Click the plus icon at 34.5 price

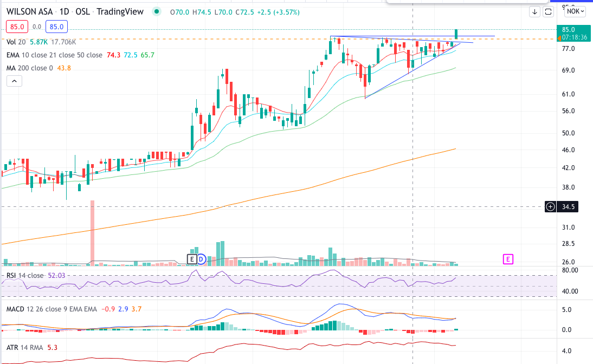pyautogui.click(x=551, y=206)
